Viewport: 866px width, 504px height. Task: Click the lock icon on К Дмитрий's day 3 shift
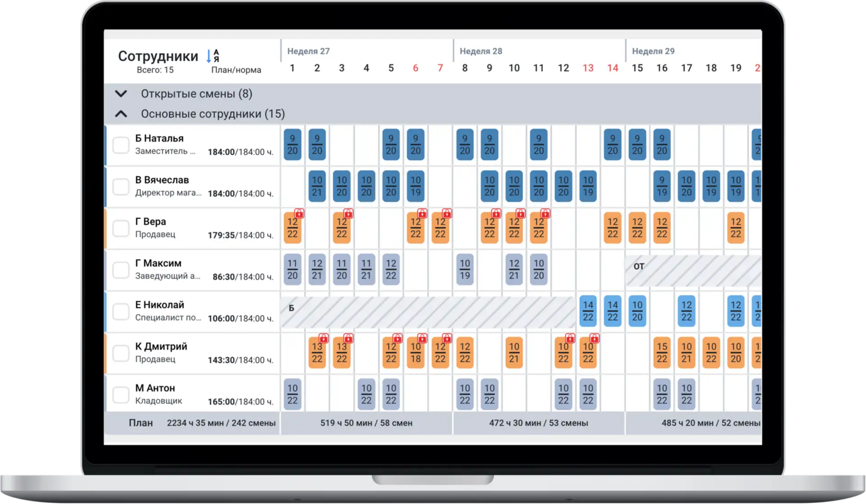[x=348, y=338]
